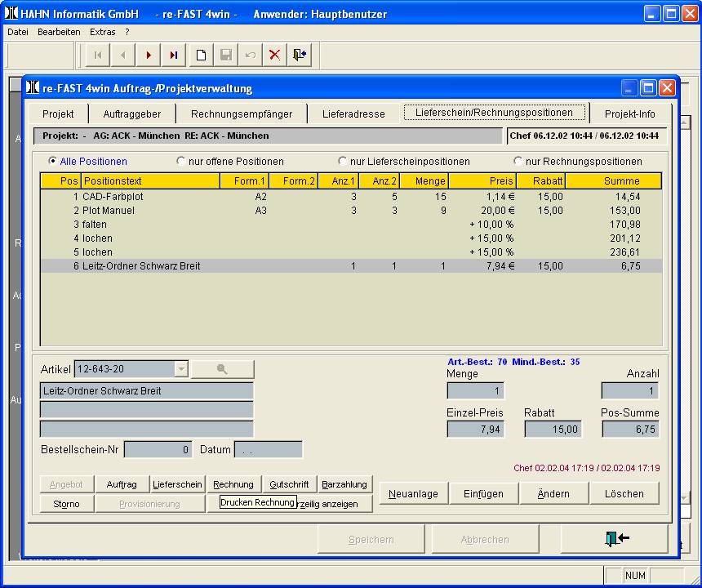Select position 6 Leitz-Ordner row
Screen dimensions: 702x588
click(x=351, y=266)
